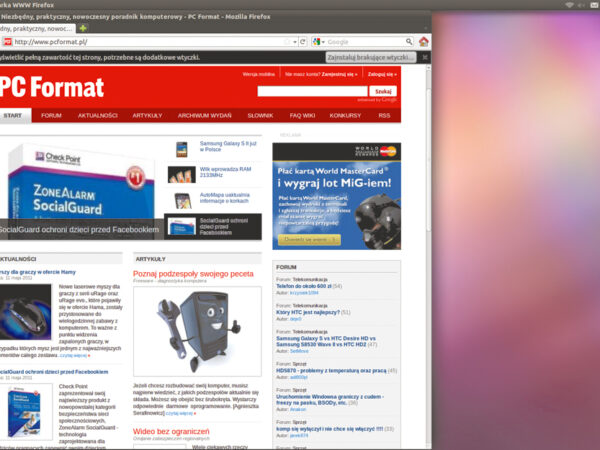This screenshot has width=600, height=450.
Task: Expand the Zaloguj się login dropdown
Action: tap(381, 74)
